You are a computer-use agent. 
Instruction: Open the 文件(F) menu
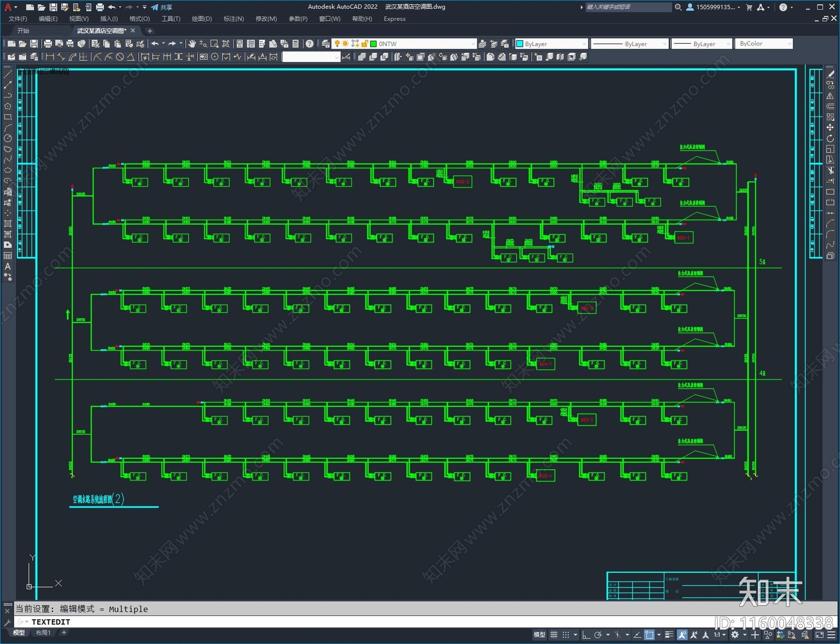18,19
